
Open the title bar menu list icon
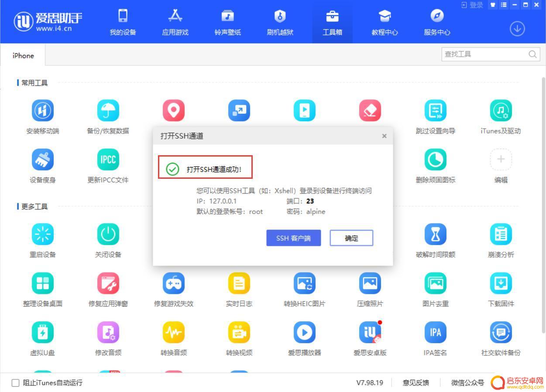click(504, 5)
